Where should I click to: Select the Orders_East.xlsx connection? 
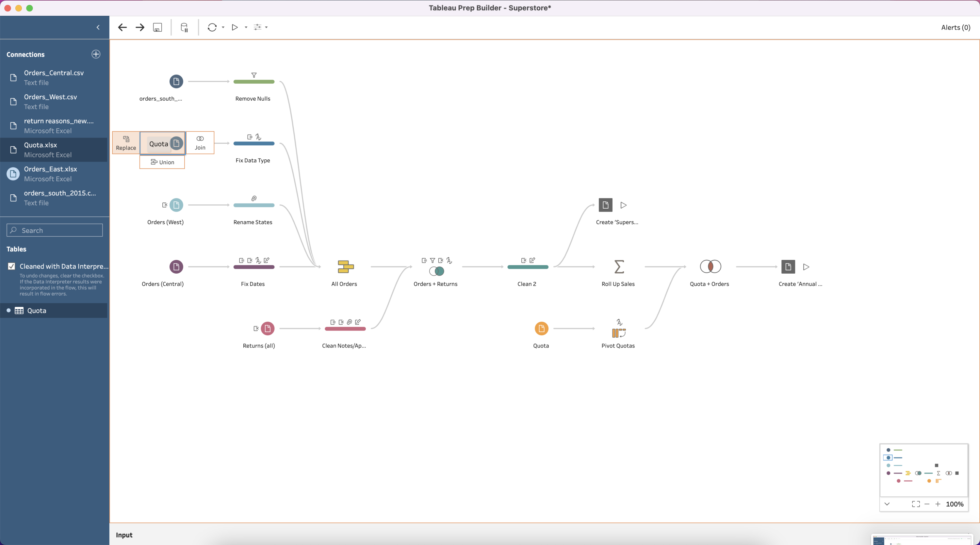[54, 174]
